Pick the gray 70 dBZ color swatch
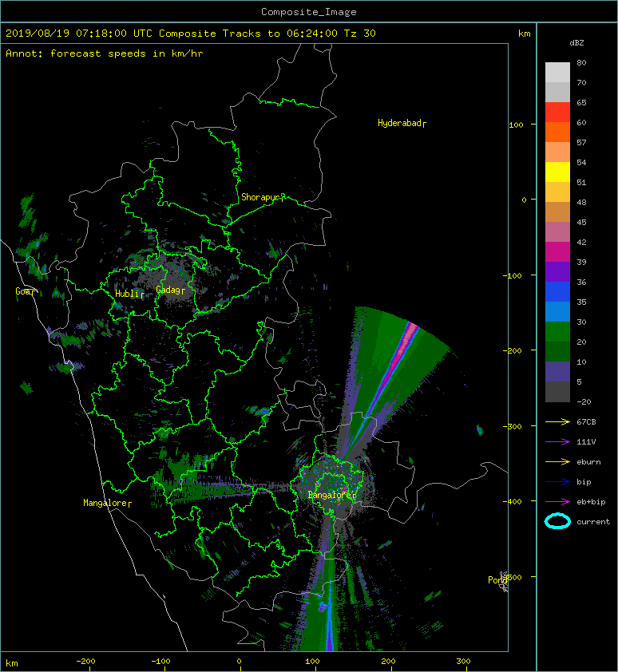 click(557, 92)
